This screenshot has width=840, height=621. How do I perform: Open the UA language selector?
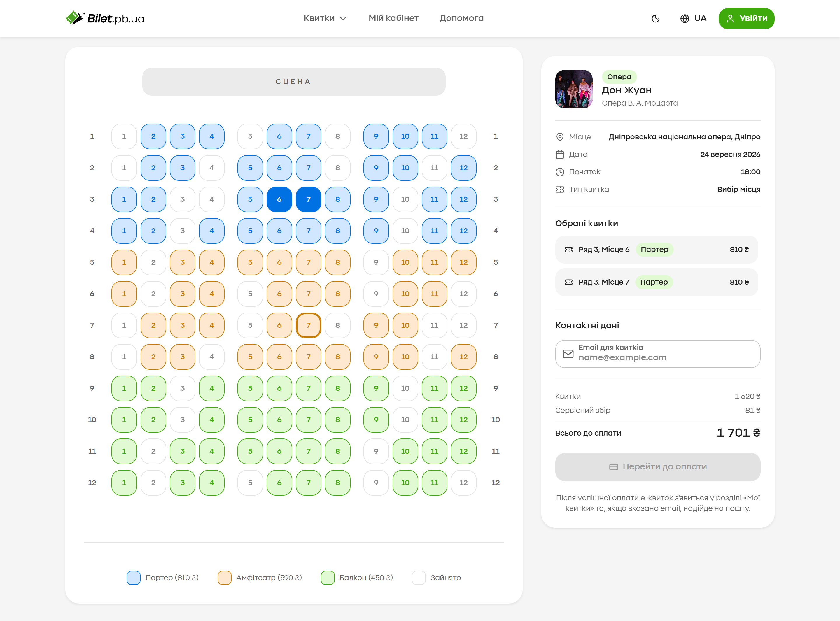(693, 18)
